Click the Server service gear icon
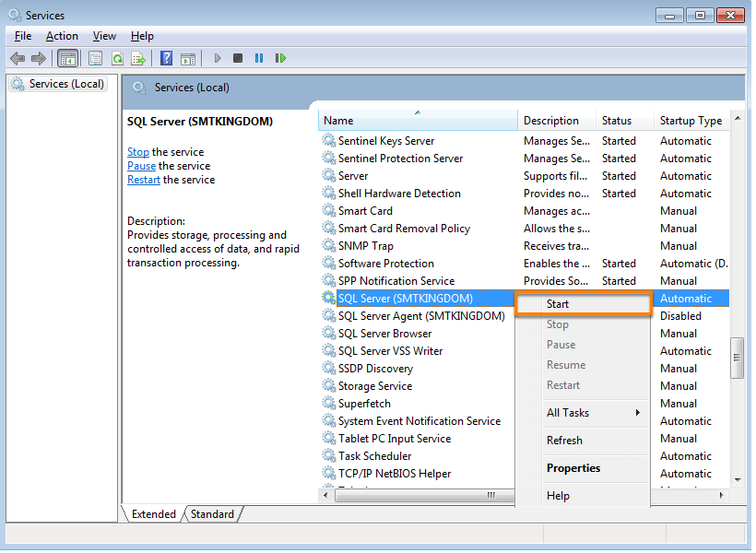756x553 pixels. (330, 176)
